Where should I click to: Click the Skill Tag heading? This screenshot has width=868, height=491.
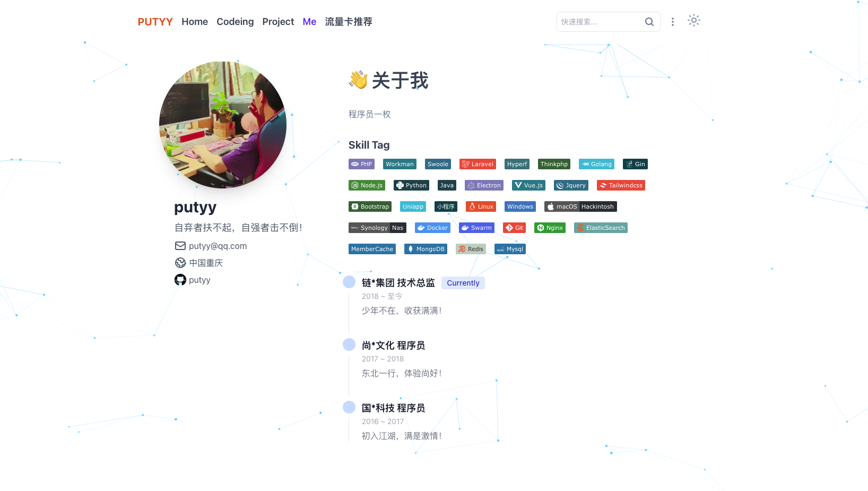(x=369, y=145)
